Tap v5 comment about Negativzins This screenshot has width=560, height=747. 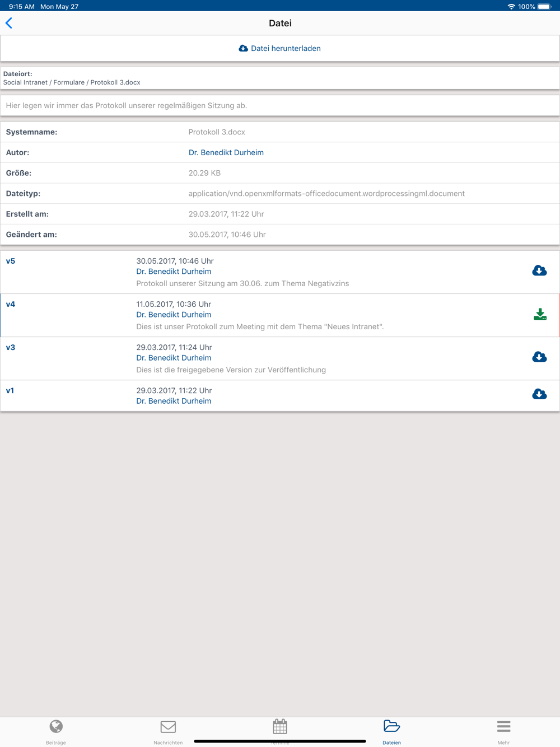point(242,283)
